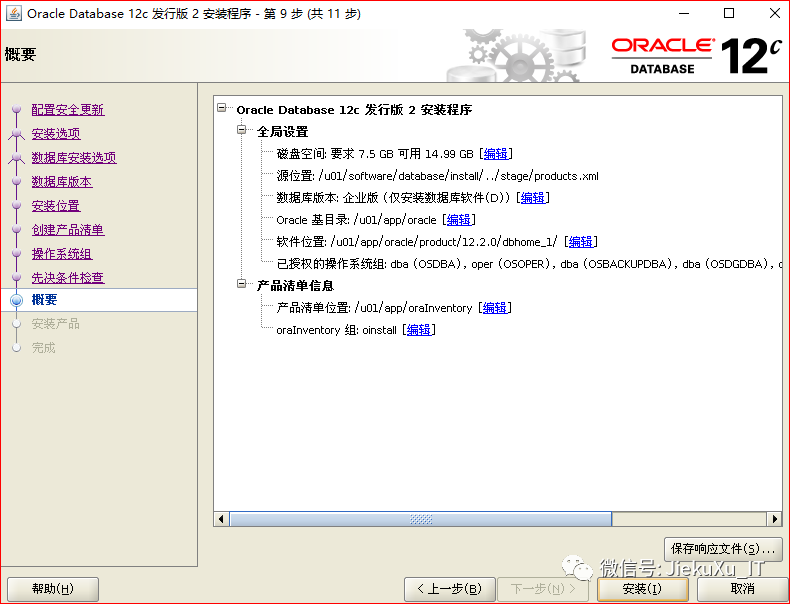Click the 帮助(H) button

tap(52, 589)
